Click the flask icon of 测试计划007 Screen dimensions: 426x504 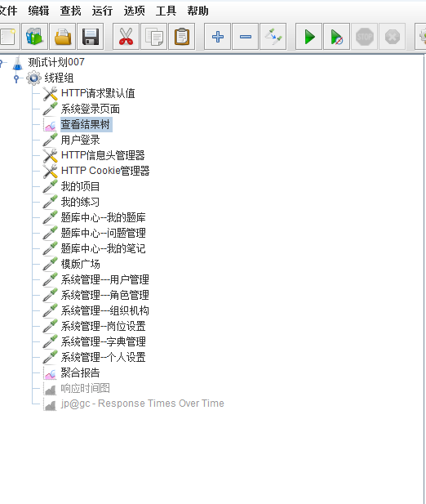(18, 62)
